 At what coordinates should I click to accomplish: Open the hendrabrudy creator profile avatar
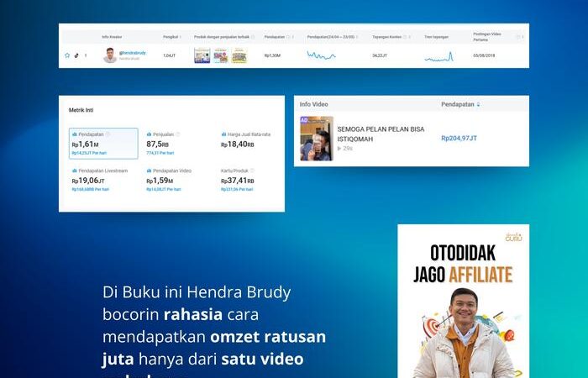click(110, 55)
